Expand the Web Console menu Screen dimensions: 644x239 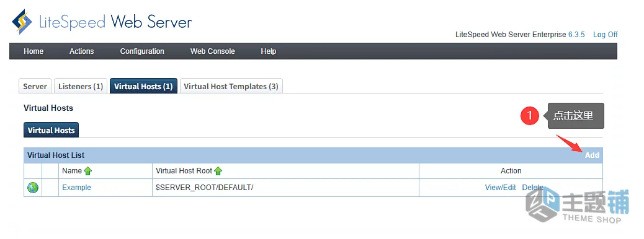coord(212,51)
